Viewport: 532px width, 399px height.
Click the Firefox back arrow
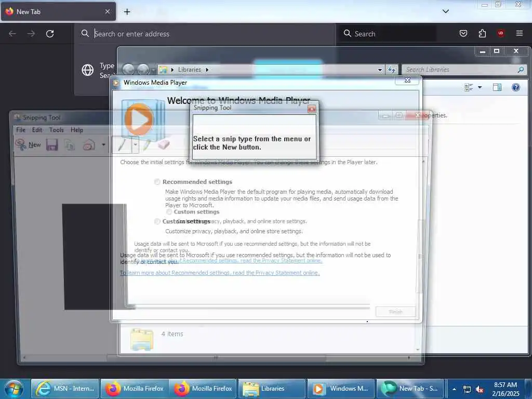point(12,34)
